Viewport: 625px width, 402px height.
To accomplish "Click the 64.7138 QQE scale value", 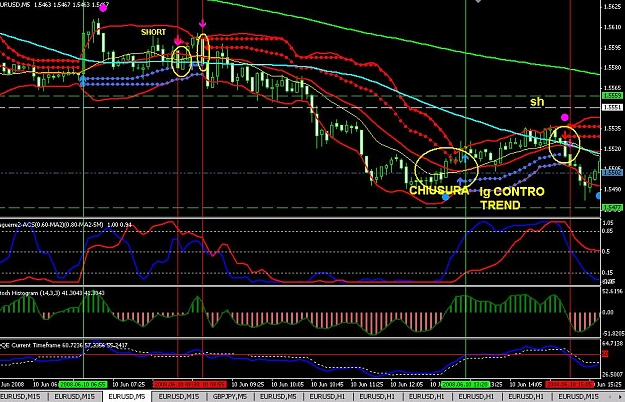I will (x=613, y=343).
